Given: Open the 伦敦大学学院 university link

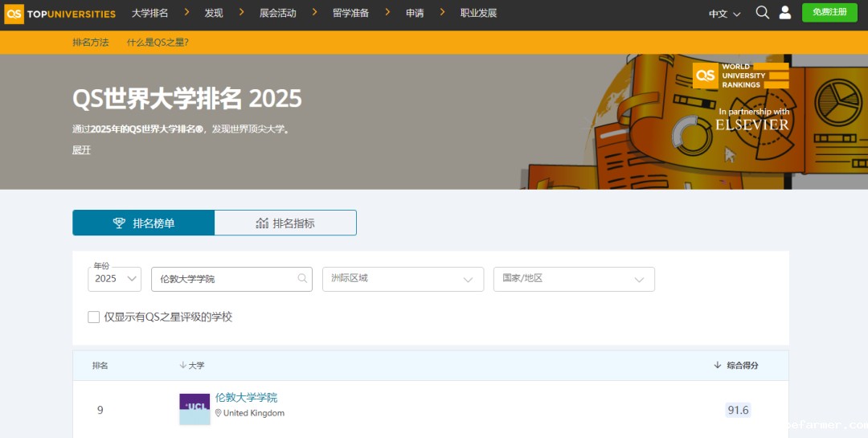Looking at the screenshot, I should [x=247, y=398].
